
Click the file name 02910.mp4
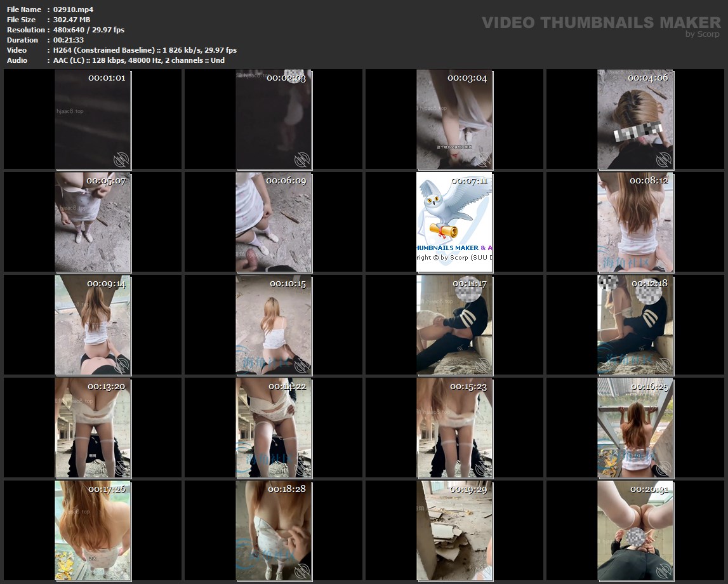coord(74,10)
